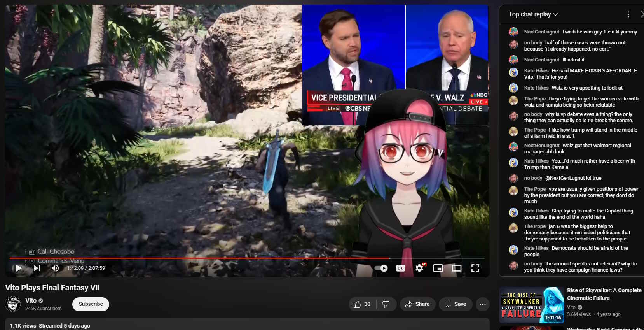This screenshot has height=330, width=644.
Task: Click Kate Hikes 'Capitol thing' message
Action: coord(579,214)
